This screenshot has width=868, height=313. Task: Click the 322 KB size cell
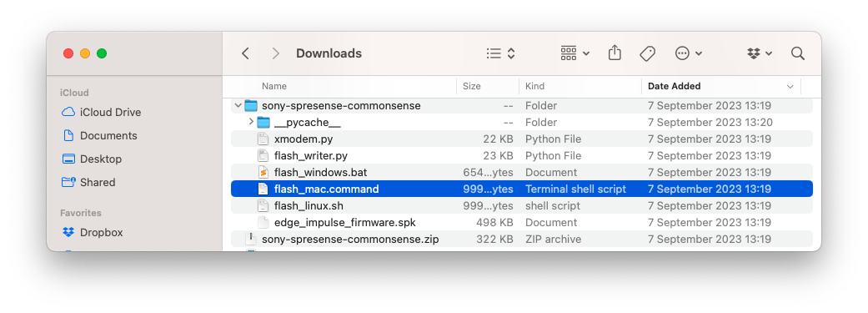pos(494,240)
